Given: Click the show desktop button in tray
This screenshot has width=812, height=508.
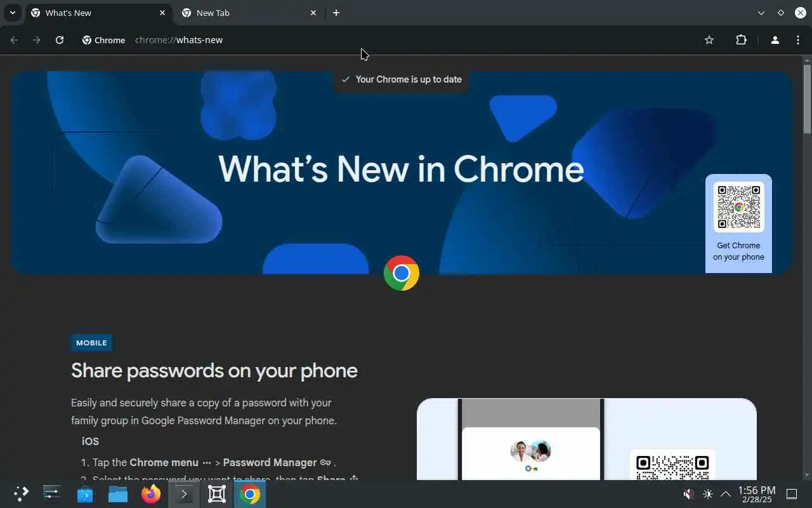Looking at the screenshot, I should pos(792,494).
